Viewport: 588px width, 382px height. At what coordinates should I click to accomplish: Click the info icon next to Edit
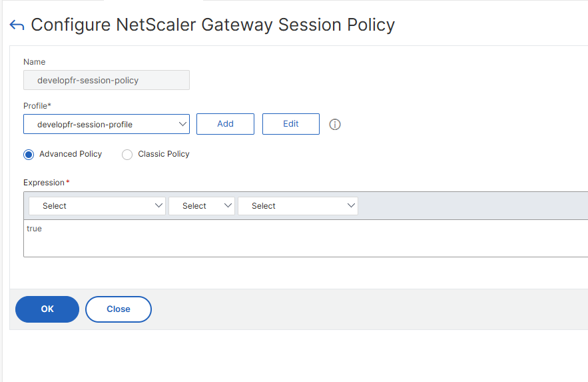coord(335,124)
